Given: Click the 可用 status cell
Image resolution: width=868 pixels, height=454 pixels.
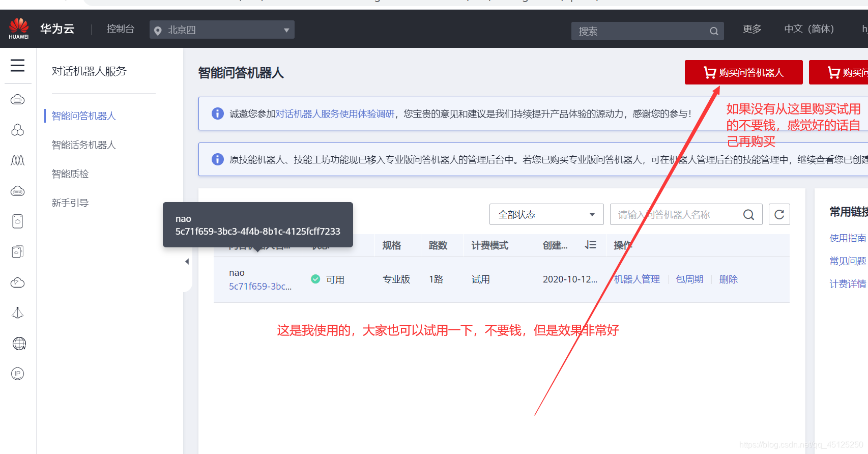Looking at the screenshot, I should 328,279.
